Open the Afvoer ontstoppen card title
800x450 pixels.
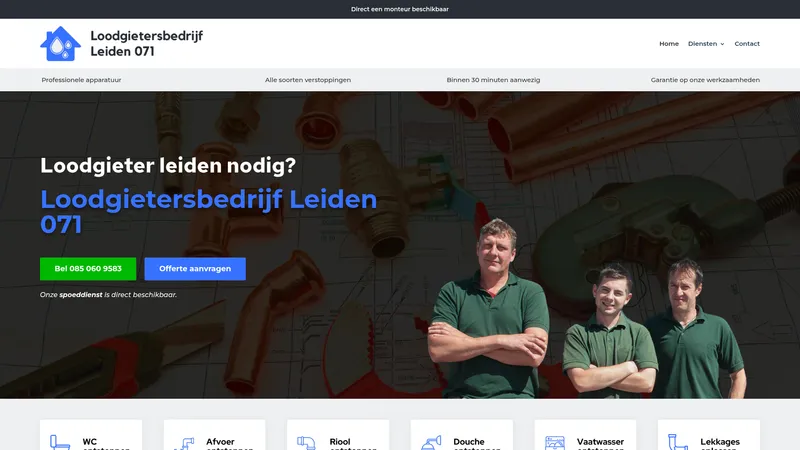point(230,444)
